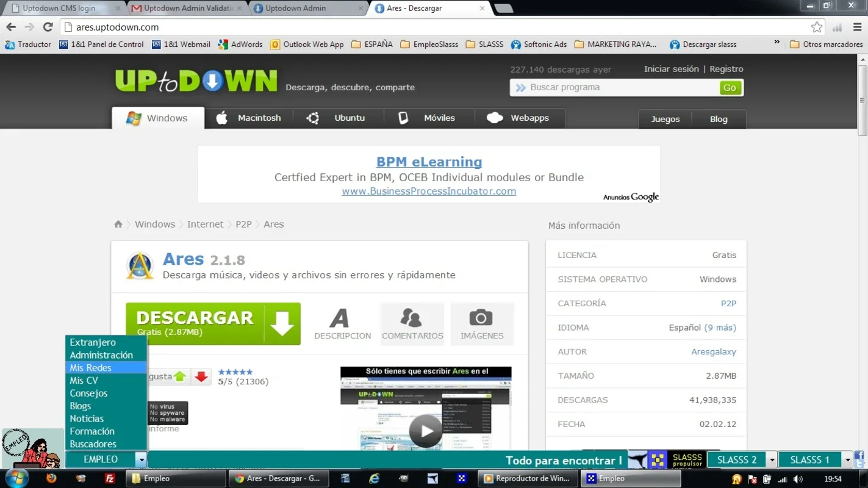Vote up with green arrow

click(x=180, y=376)
